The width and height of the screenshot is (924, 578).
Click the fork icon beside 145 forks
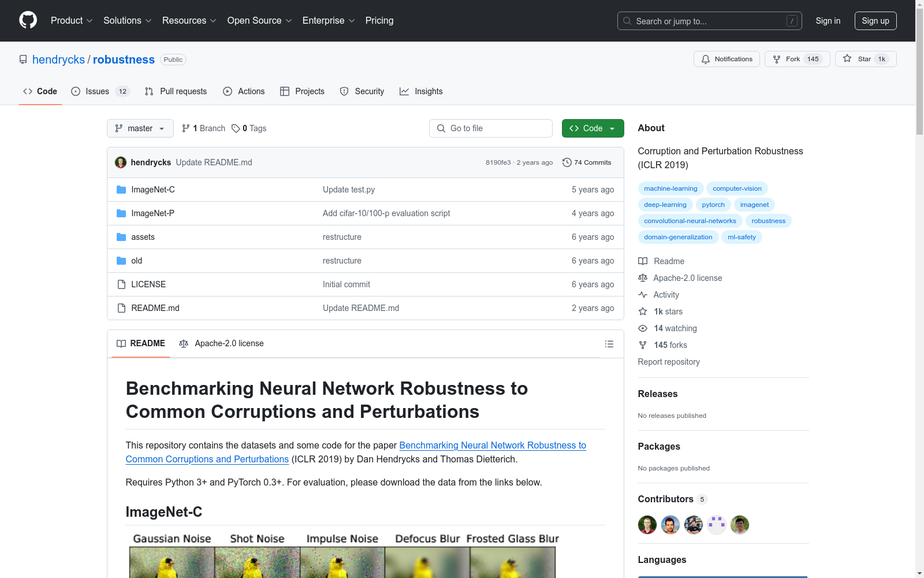point(643,345)
